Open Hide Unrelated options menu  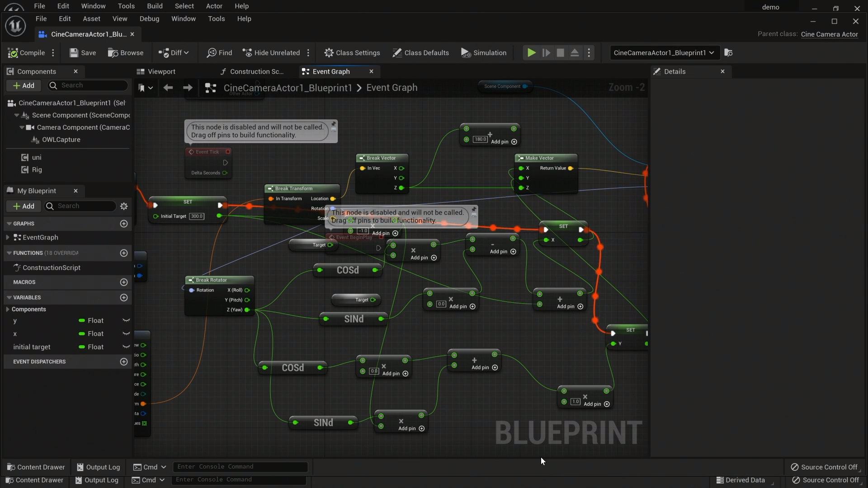coord(308,53)
